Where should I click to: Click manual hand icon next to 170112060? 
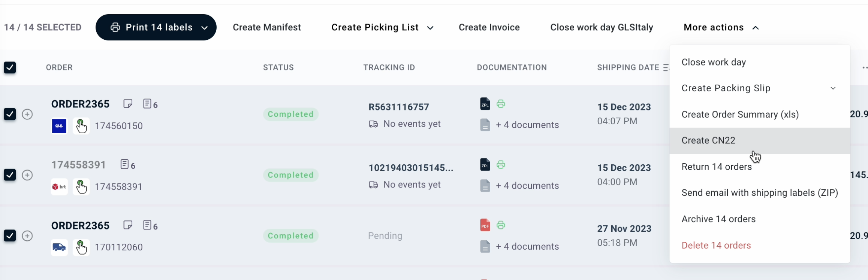point(81,247)
